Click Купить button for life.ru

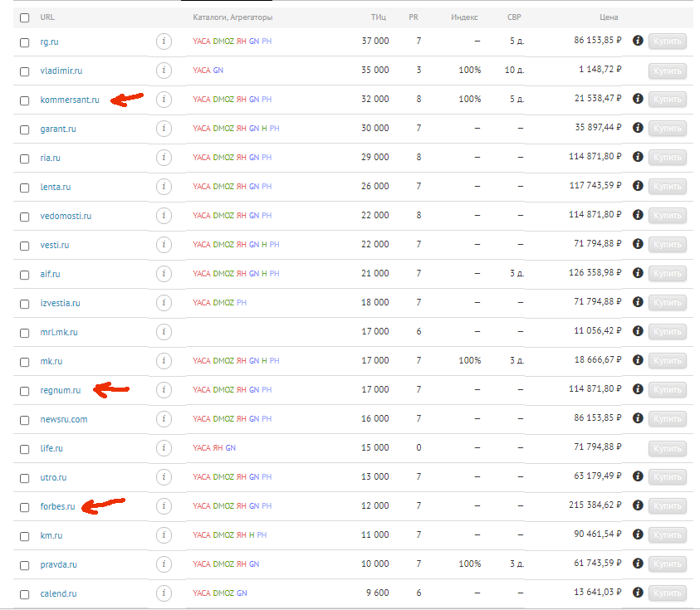pyautogui.click(x=668, y=448)
